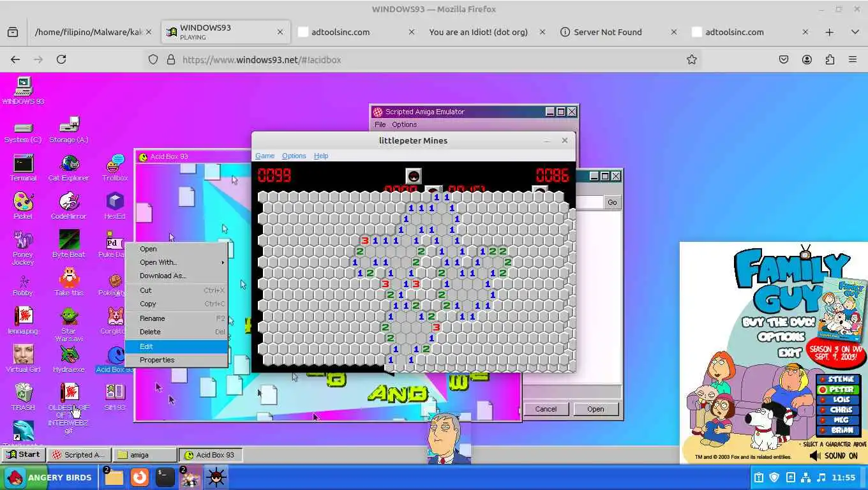Click the Go button in the file dialog
868x490 pixels.
pos(612,202)
